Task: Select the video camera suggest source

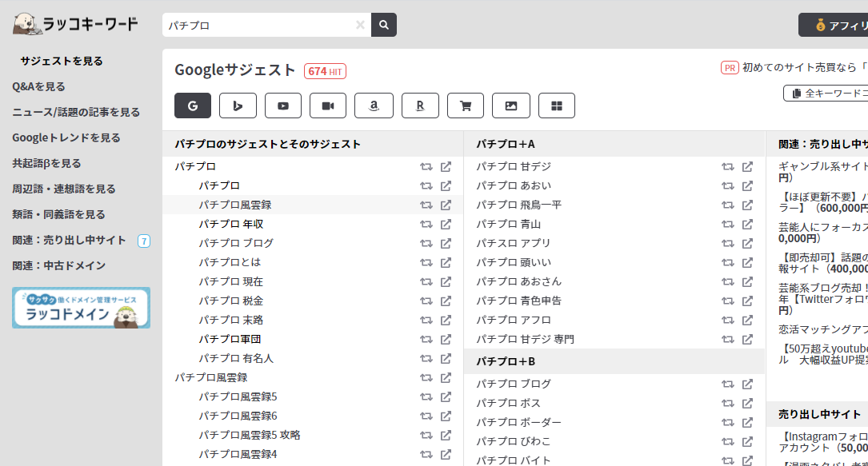Action: point(328,106)
